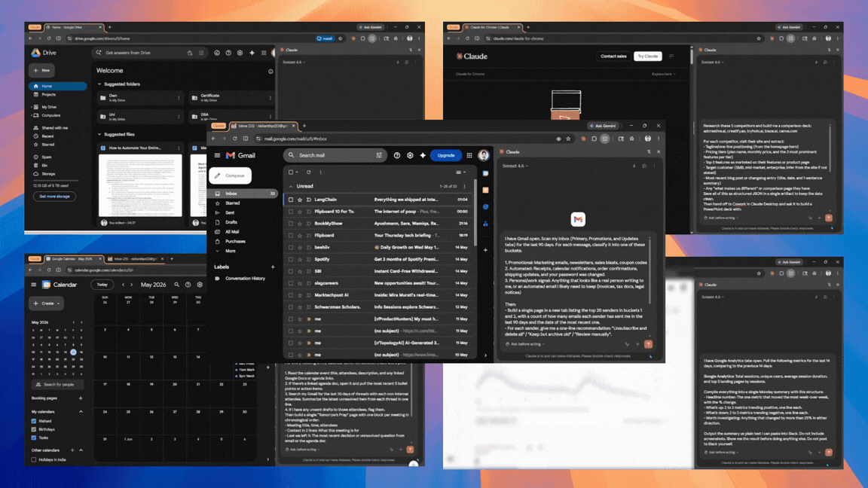Open Google Calendar side panel icon in Gmail
The height and width of the screenshot is (488, 868).
coord(485,173)
